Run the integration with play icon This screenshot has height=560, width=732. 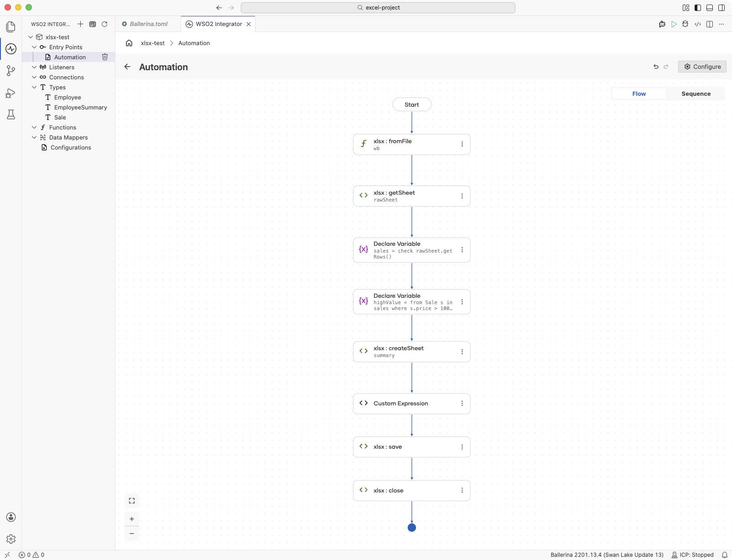(x=674, y=24)
